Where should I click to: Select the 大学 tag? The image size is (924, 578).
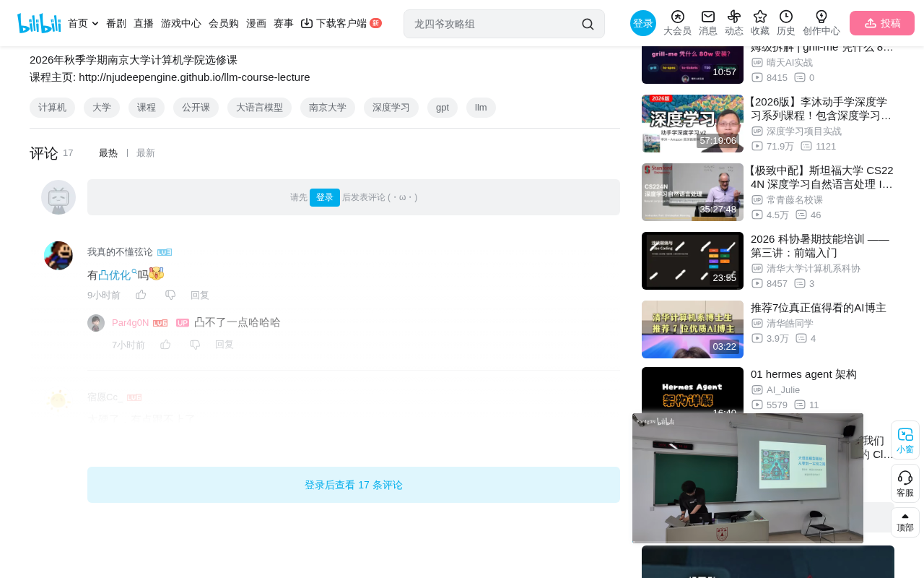coord(102,108)
